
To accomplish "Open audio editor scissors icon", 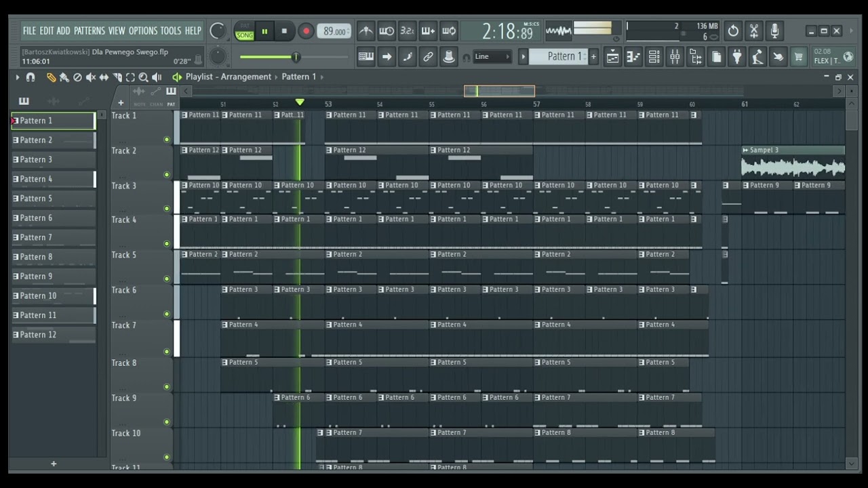I will [754, 31].
